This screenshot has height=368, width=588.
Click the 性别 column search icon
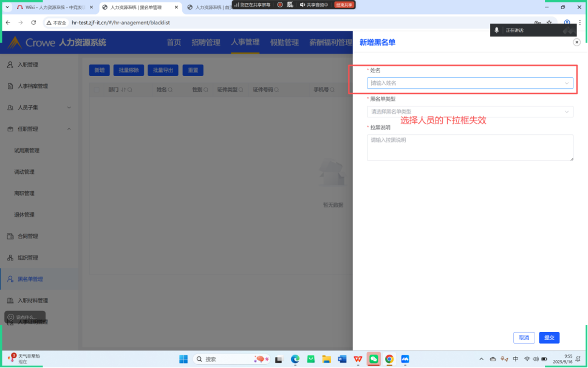(x=205, y=90)
